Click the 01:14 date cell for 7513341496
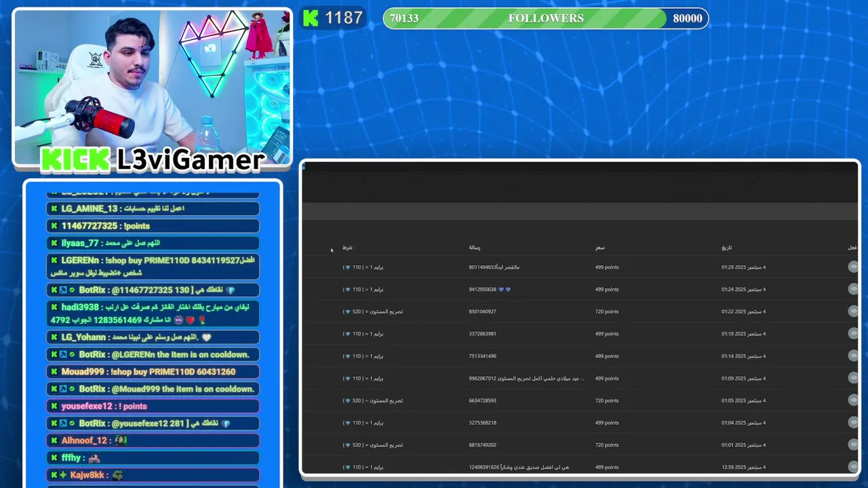Viewport: 868px width, 488px height. pyautogui.click(x=743, y=356)
